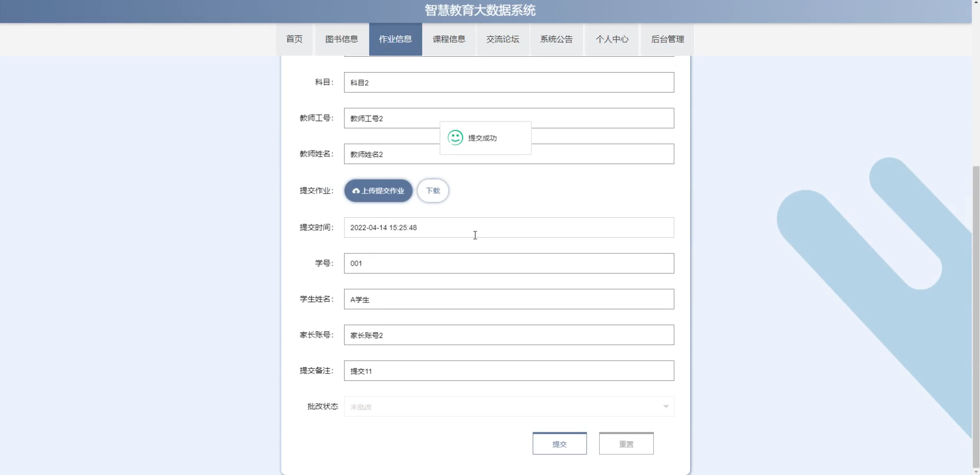Click the 提交时间 date field
This screenshot has width=980, height=475.
(509, 228)
